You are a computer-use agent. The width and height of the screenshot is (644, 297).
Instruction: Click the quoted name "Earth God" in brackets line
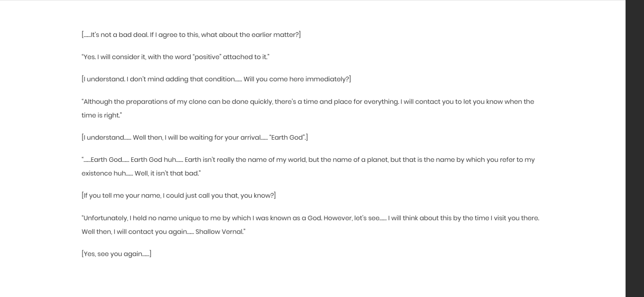287,138
